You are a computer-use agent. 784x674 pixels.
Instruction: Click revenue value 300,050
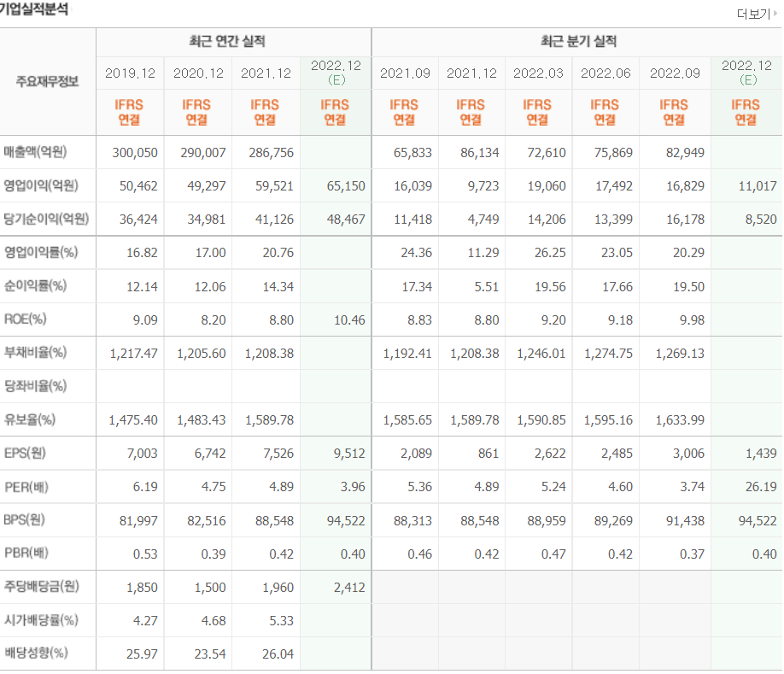click(134, 153)
